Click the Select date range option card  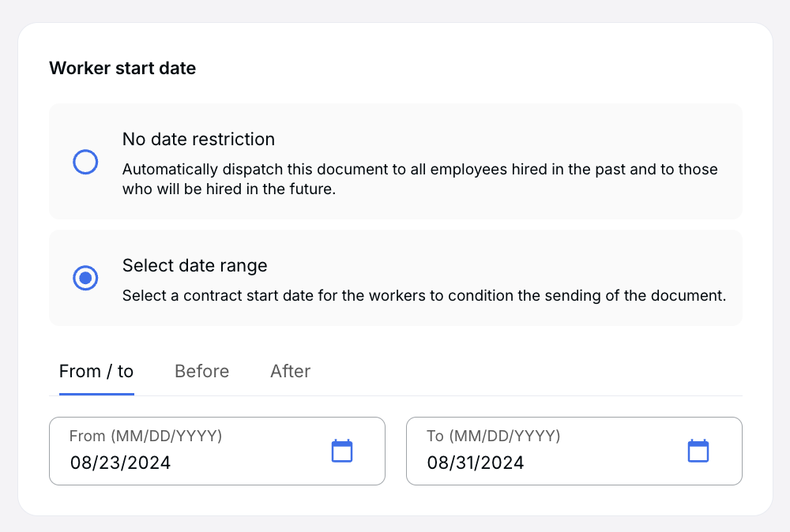point(395,278)
